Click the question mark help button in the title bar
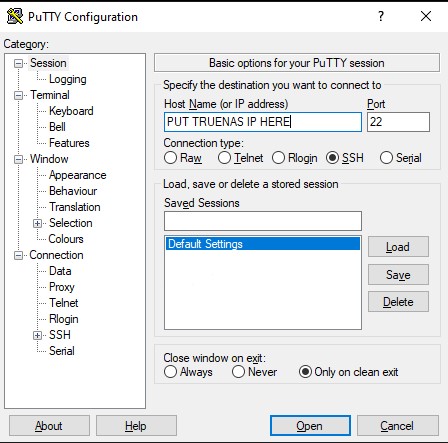The height and width of the screenshot is (443, 448). click(381, 16)
